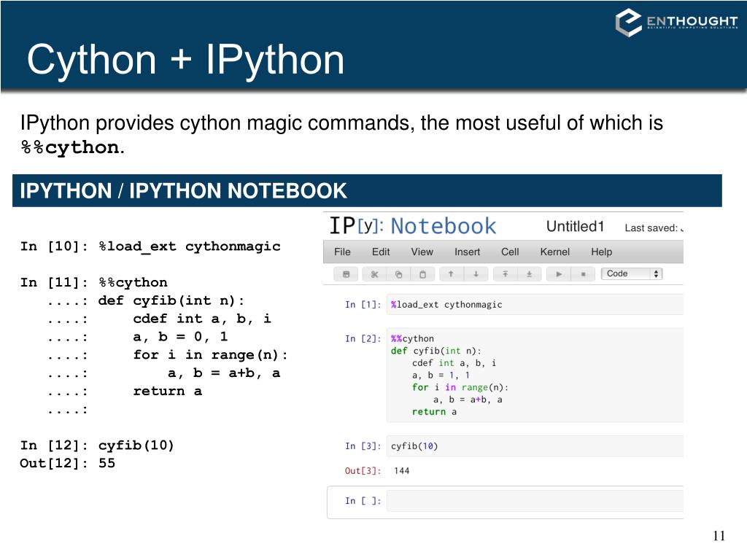
Task: Click the 'Last saved:' status text
Action: (x=651, y=228)
